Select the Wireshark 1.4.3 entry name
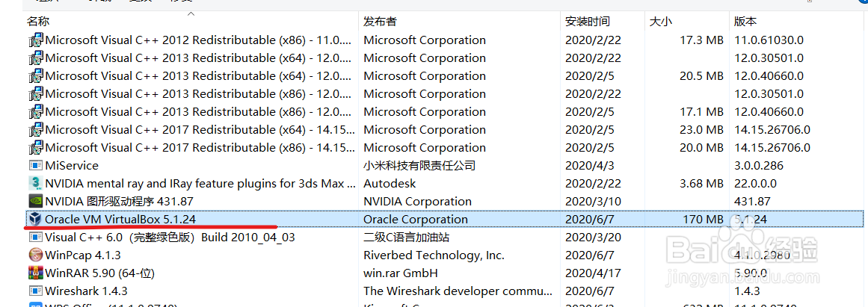 pos(87,291)
